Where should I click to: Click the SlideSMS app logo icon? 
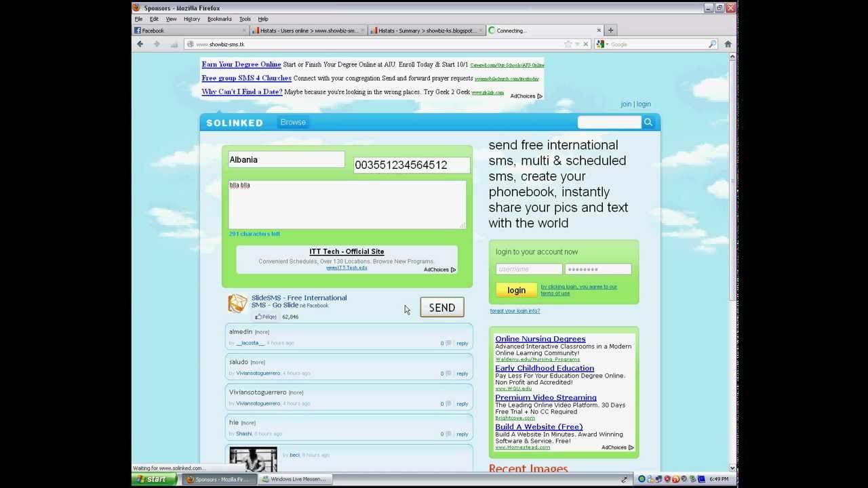[237, 304]
